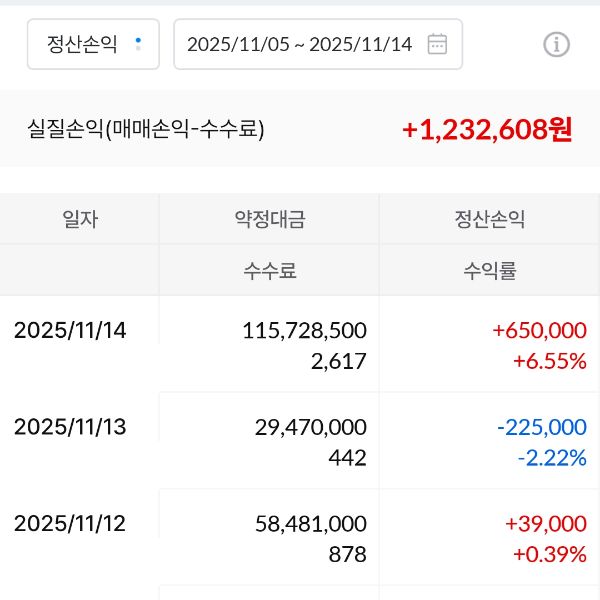600x600 pixels.
Task: Select the 2025/11/12 row date
Action: (70, 524)
